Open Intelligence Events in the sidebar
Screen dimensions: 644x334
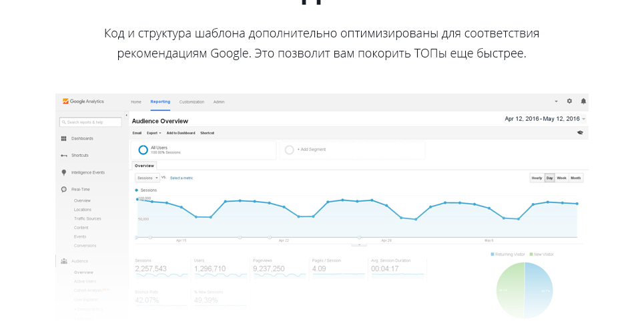tap(88, 172)
